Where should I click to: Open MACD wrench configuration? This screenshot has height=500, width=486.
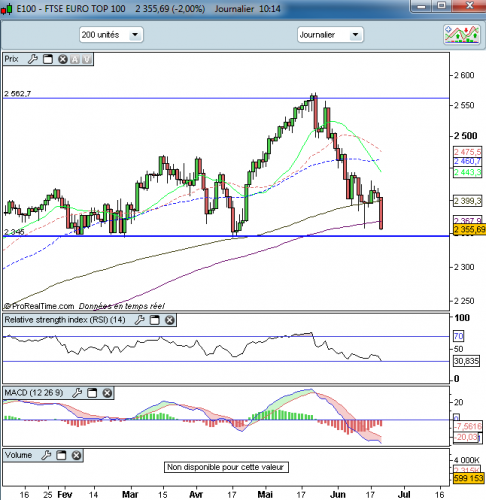tap(77, 393)
